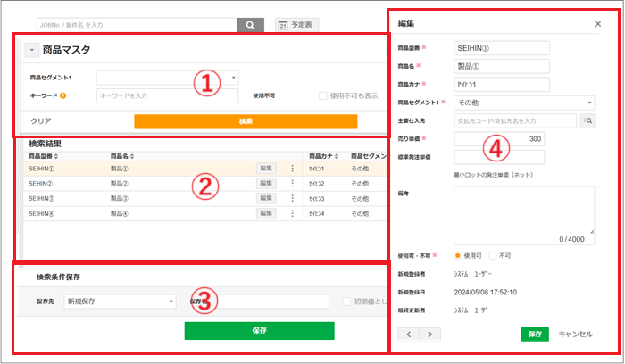Click 編集 button for the SEIHIN② row
The width and height of the screenshot is (625, 364).
click(266, 183)
